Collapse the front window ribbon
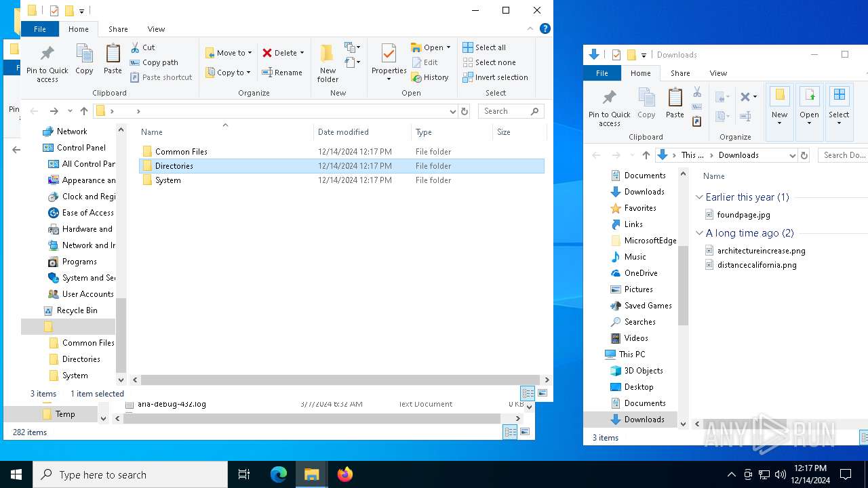The width and height of the screenshot is (868, 488). point(530,28)
